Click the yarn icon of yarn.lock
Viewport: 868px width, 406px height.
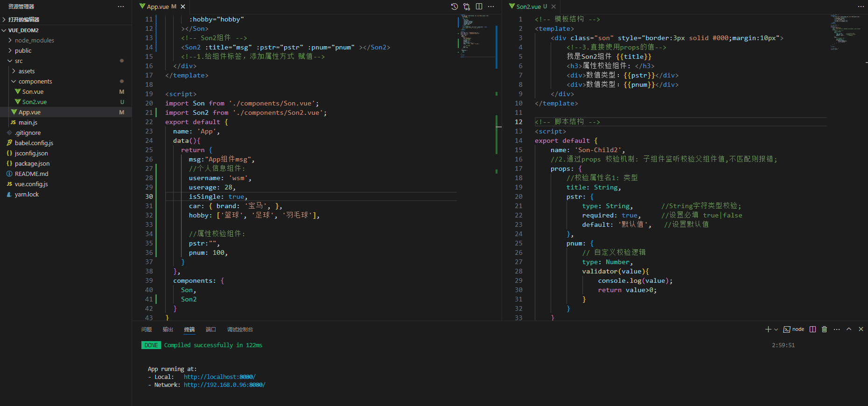pos(9,194)
